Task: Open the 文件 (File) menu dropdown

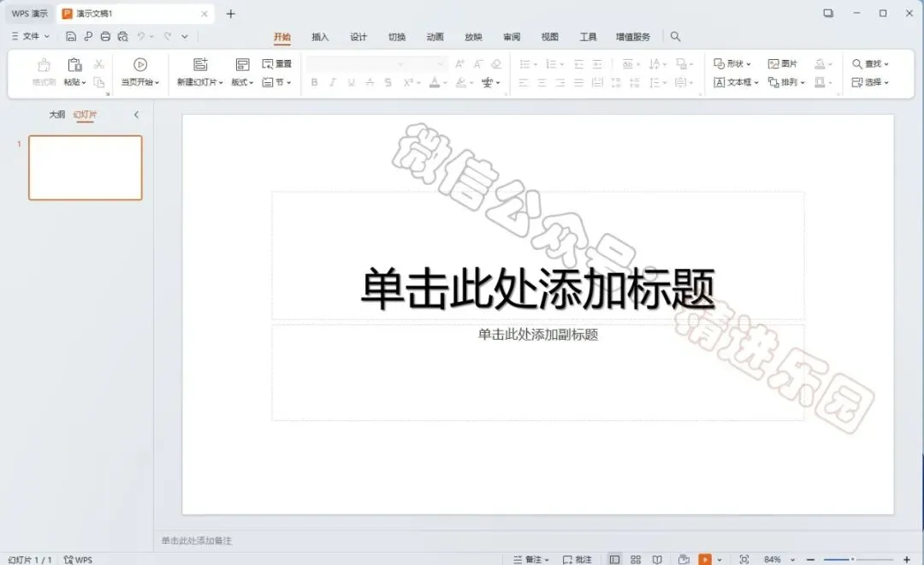Action: click(31, 37)
